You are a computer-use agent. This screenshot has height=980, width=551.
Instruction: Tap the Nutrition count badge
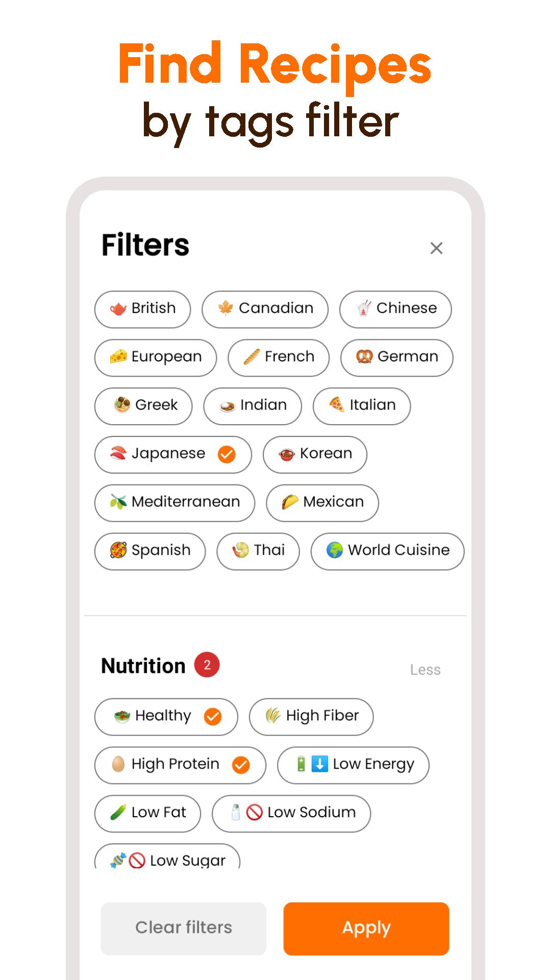pyautogui.click(x=207, y=665)
